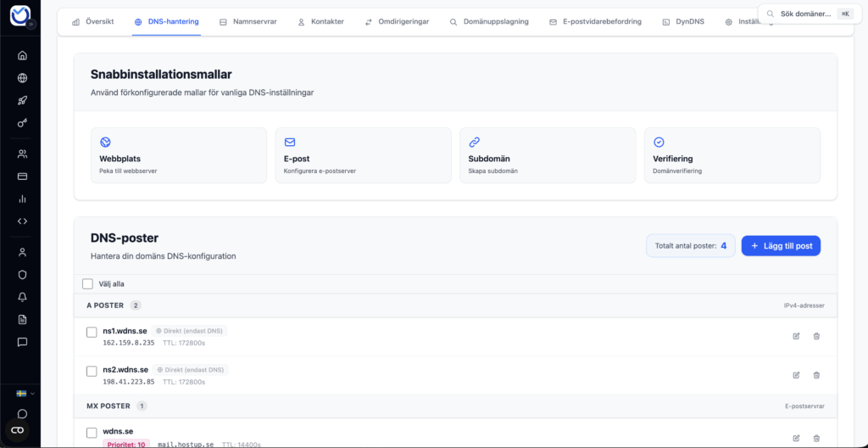
Task: Tick the ns2.wdns.se record checkbox
Action: tap(92, 371)
